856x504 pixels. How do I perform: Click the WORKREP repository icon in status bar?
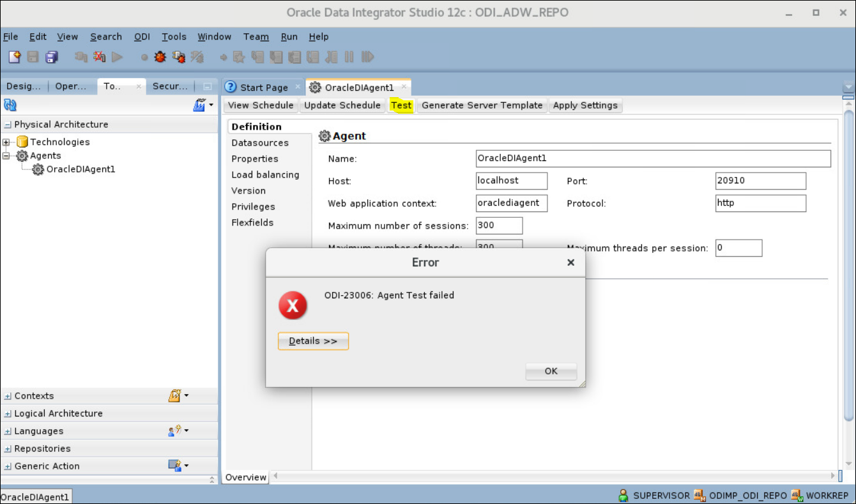click(x=797, y=495)
